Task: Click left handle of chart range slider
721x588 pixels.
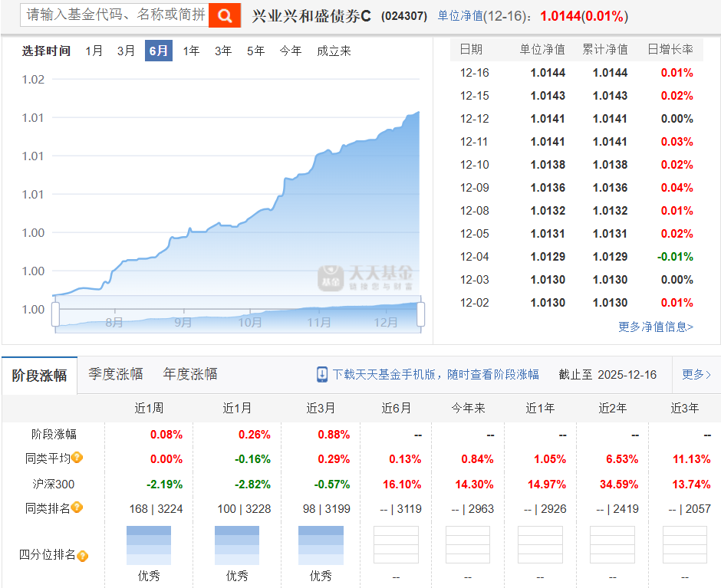Action: tap(56, 314)
